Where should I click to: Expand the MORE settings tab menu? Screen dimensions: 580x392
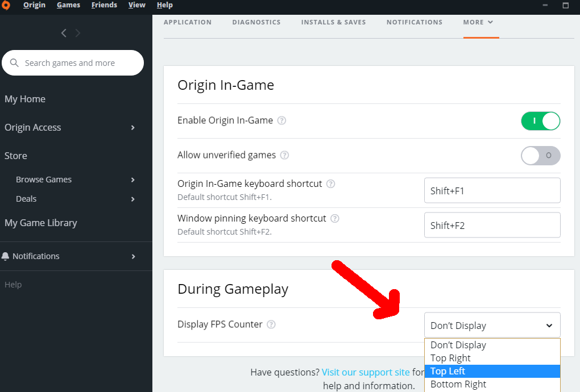(478, 22)
